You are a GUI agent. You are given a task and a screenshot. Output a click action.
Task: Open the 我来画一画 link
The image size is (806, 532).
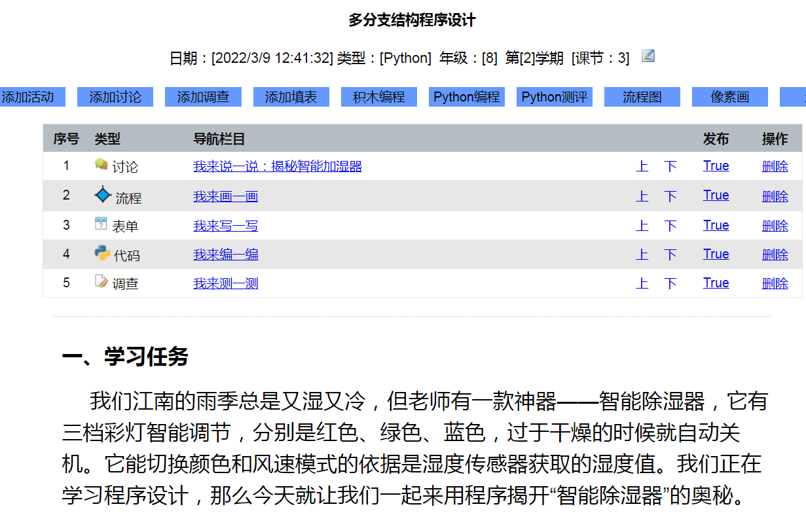[x=225, y=196]
